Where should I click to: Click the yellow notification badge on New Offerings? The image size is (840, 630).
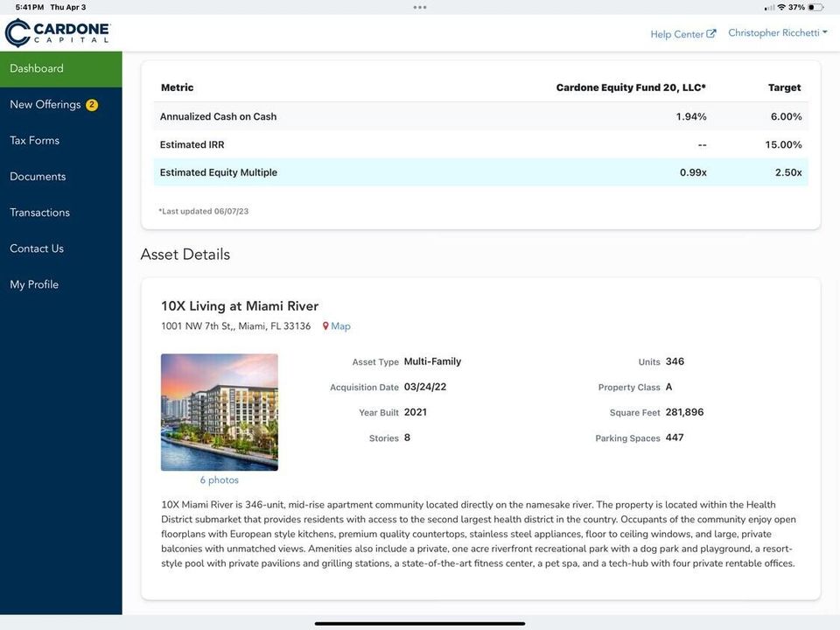click(91, 103)
